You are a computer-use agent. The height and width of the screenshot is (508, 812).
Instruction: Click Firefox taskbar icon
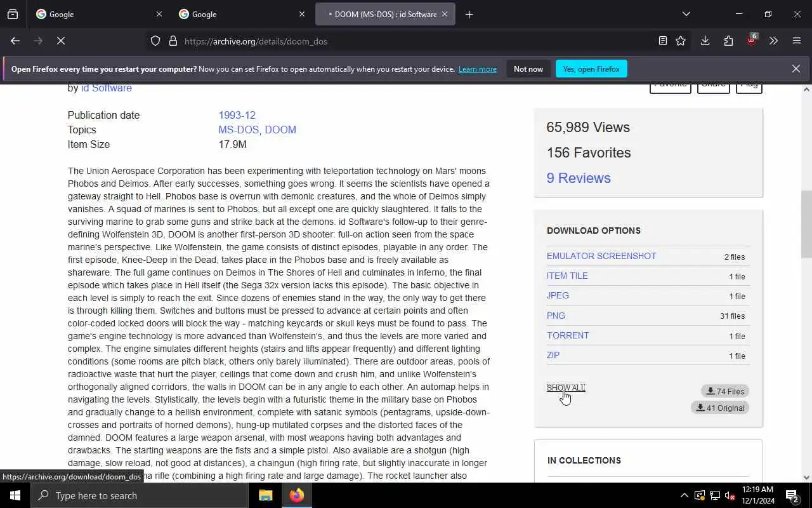pyautogui.click(x=296, y=495)
